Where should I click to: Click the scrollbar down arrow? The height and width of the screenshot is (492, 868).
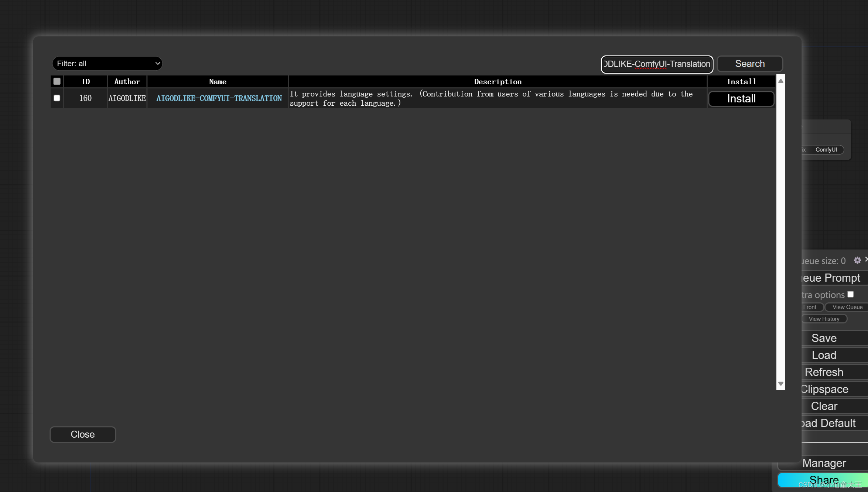780,384
